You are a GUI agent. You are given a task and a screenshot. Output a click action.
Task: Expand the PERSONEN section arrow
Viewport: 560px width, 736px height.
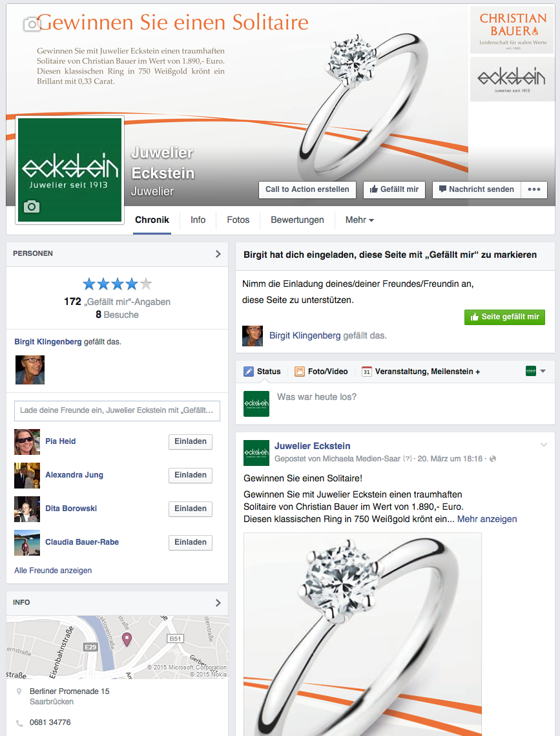218,254
